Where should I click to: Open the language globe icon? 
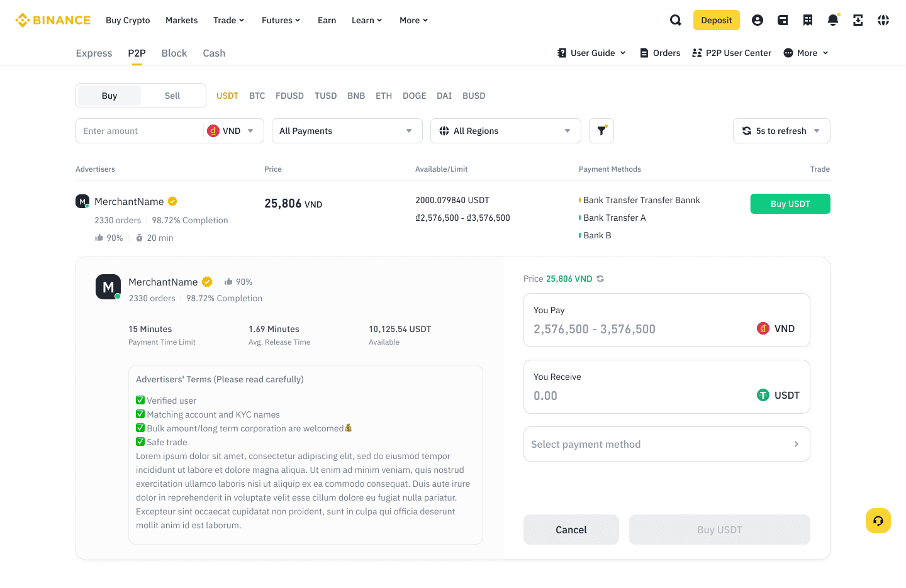tap(883, 20)
